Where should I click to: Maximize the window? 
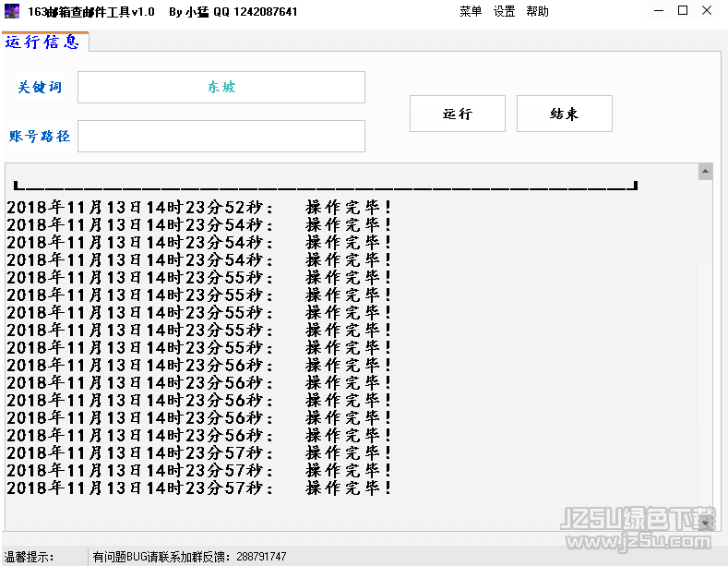(683, 11)
